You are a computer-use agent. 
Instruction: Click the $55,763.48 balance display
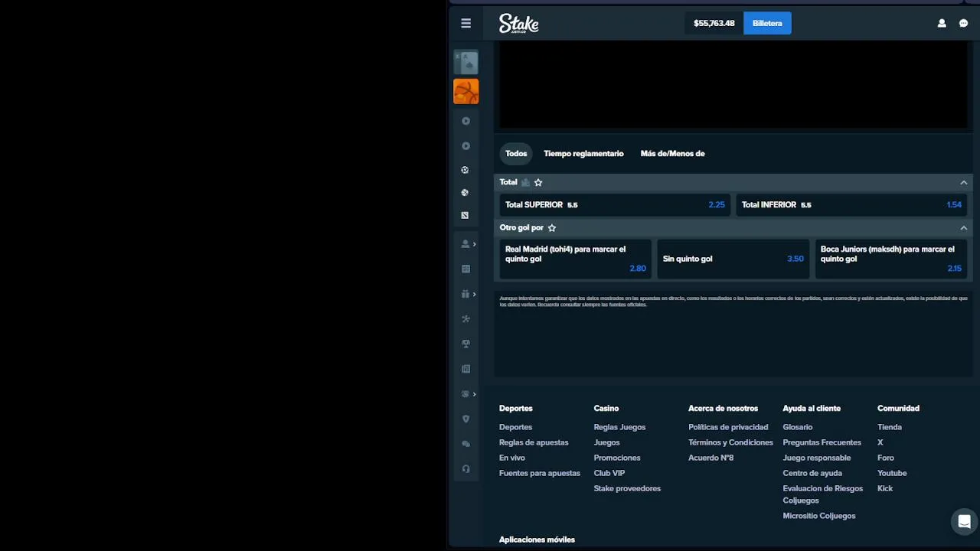click(714, 23)
